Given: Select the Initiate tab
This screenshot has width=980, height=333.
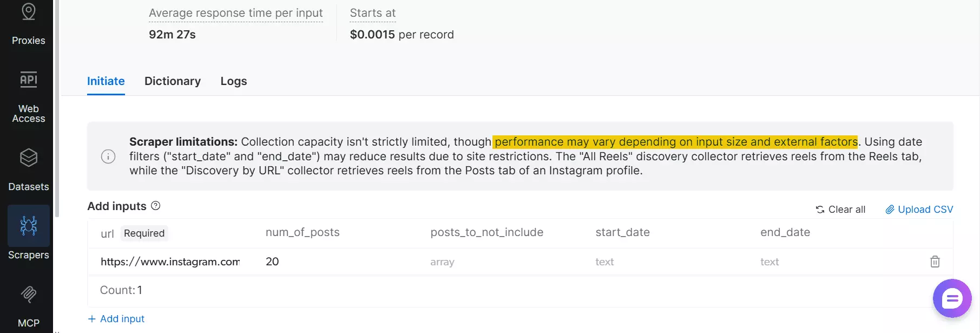Looking at the screenshot, I should tap(106, 81).
